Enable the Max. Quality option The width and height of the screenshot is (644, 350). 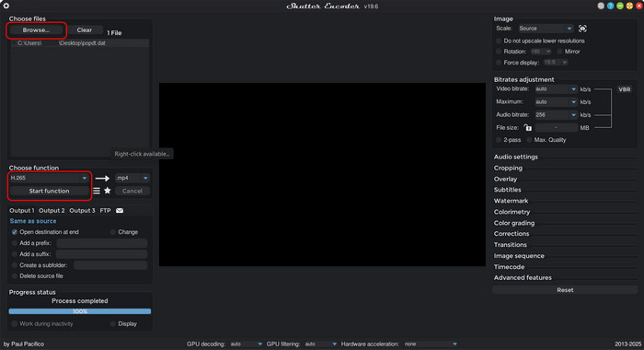(x=529, y=140)
